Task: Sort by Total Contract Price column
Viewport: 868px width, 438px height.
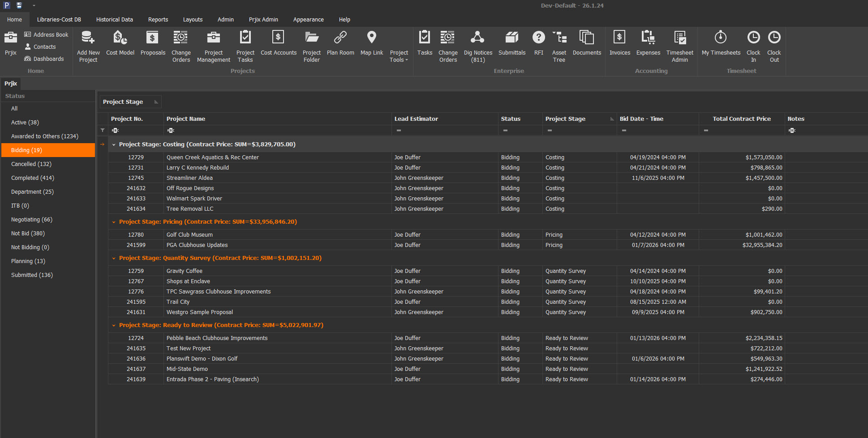Action: point(741,119)
